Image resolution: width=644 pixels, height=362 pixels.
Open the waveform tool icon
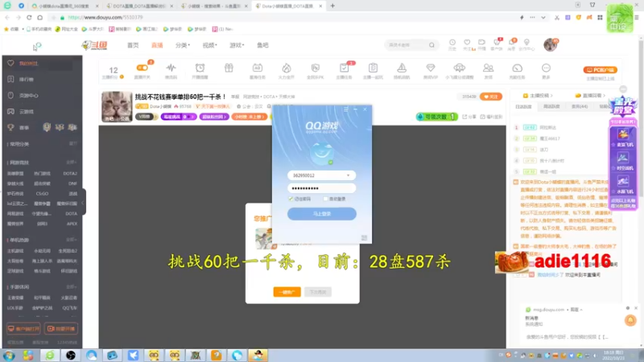(171, 68)
